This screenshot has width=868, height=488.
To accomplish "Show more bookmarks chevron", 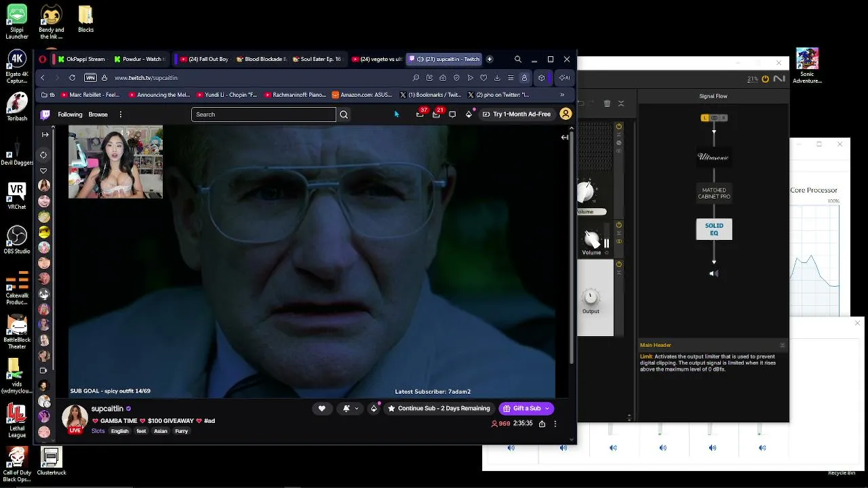I will point(562,95).
